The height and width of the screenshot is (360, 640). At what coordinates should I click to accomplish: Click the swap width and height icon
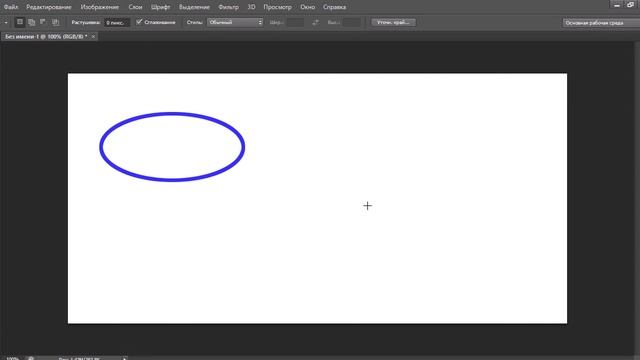315,22
